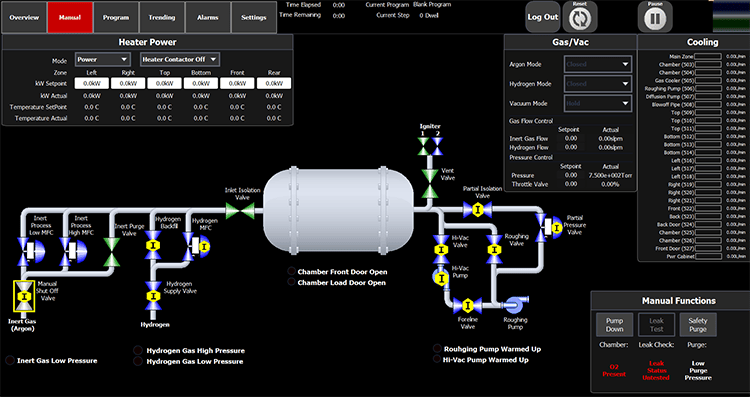Viewport: 750px width, 397px height.
Task: Open the Heater Contactor Off dropdown
Action: click(180, 59)
